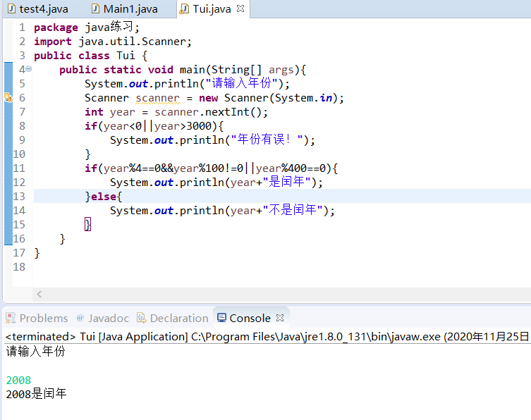The height and width of the screenshot is (420, 531).
Task: Switch to the test4.java editor tab
Action: click(38, 8)
